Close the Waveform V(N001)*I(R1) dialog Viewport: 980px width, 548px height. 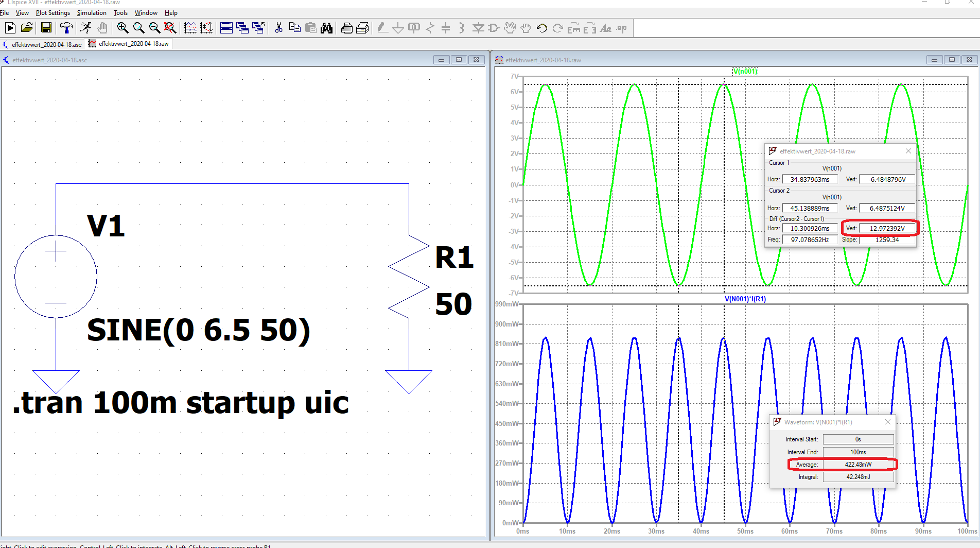tap(888, 422)
